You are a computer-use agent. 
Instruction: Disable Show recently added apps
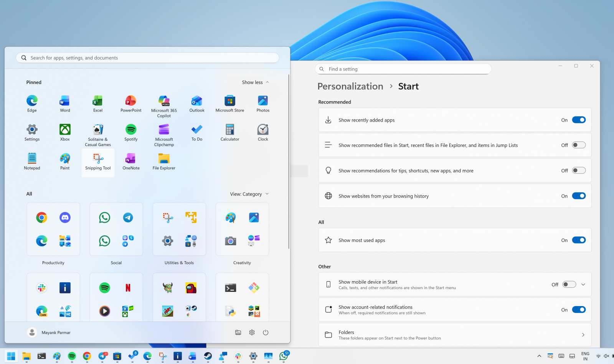click(x=579, y=120)
